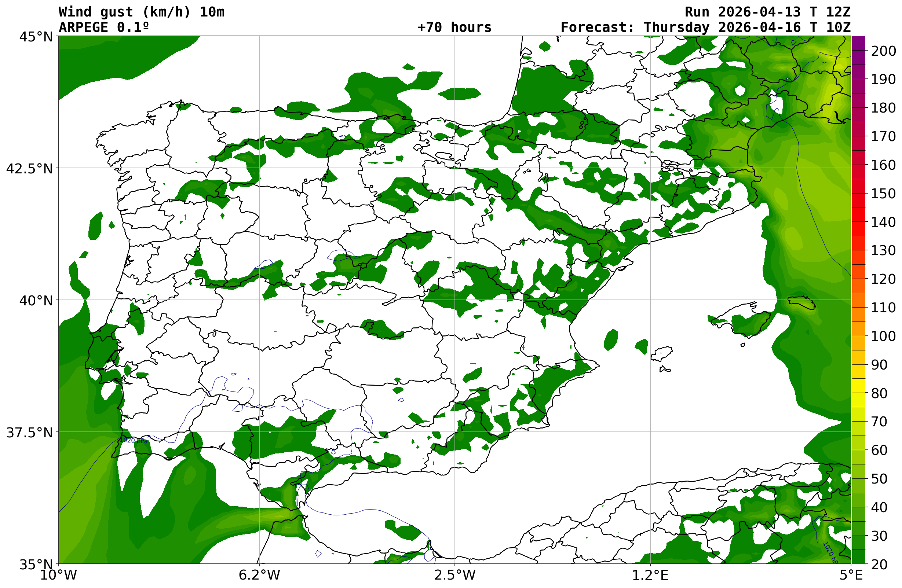Click the 200 value on the colorbar scale
The width and height of the screenshot is (902, 588).
883,51
